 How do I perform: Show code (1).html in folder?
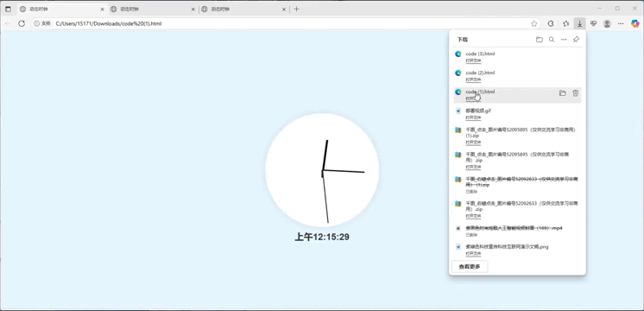[x=563, y=93]
